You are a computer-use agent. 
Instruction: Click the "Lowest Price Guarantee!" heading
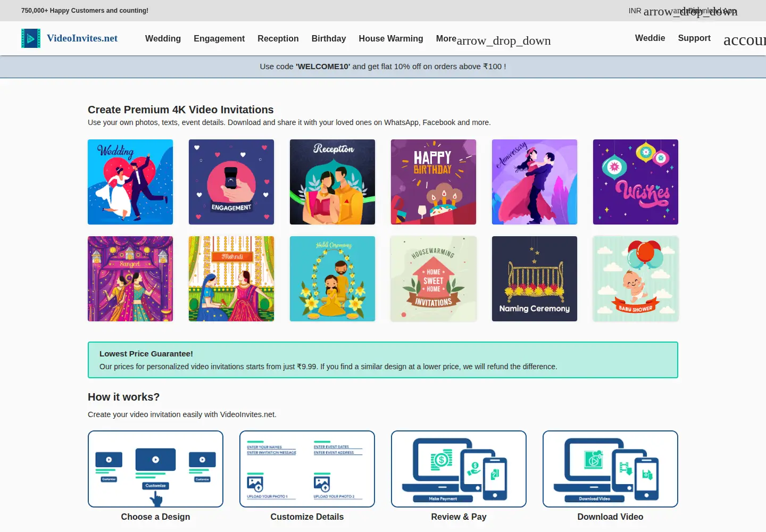tap(146, 354)
